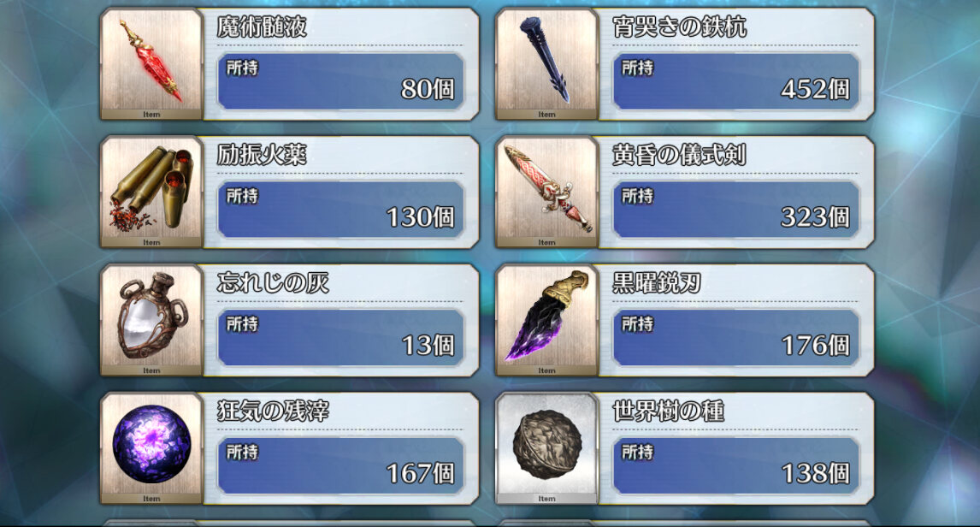Click the 魔術髄液 item name label

click(x=262, y=27)
